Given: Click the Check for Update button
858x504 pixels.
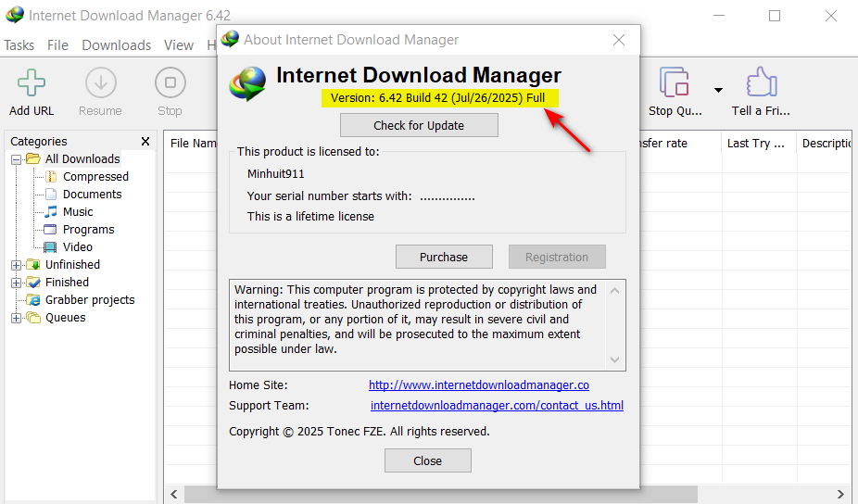Looking at the screenshot, I should pos(419,125).
